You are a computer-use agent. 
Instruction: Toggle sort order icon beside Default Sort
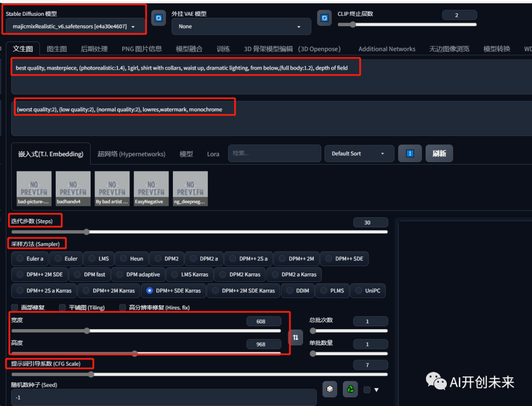pyautogui.click(x=410, y=153)
